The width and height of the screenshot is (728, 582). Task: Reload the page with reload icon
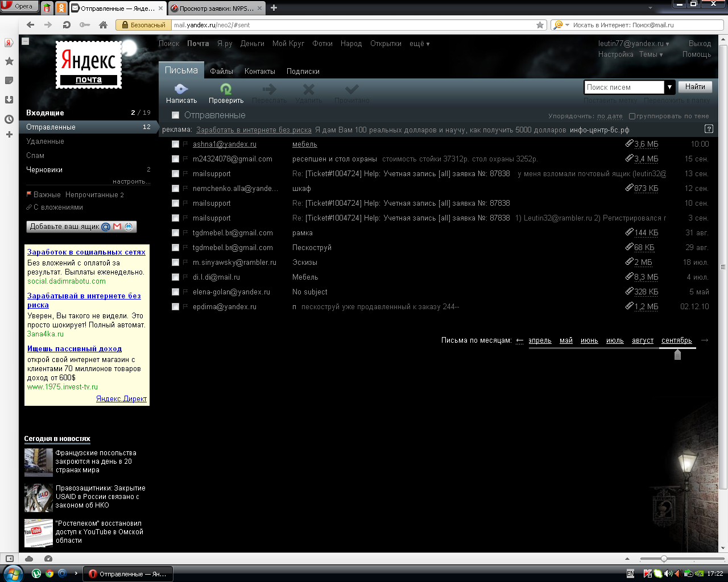click(67, 25)
